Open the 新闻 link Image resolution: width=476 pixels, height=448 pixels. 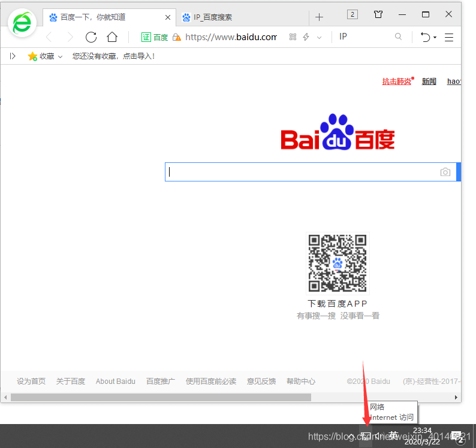[x=429, y=81]
